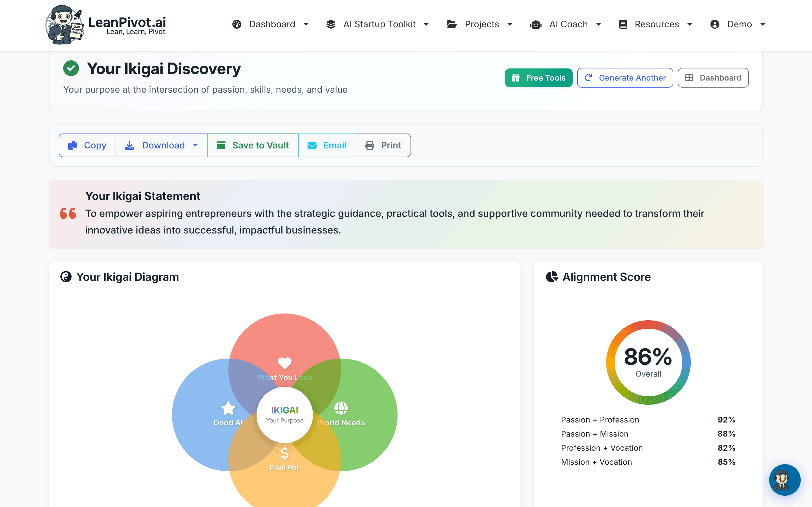This screenshot has width=812, height=507.
Task: Click the LeanPivot.ai mascot logo
Action: pyautogui.click(x=66, y=24)
